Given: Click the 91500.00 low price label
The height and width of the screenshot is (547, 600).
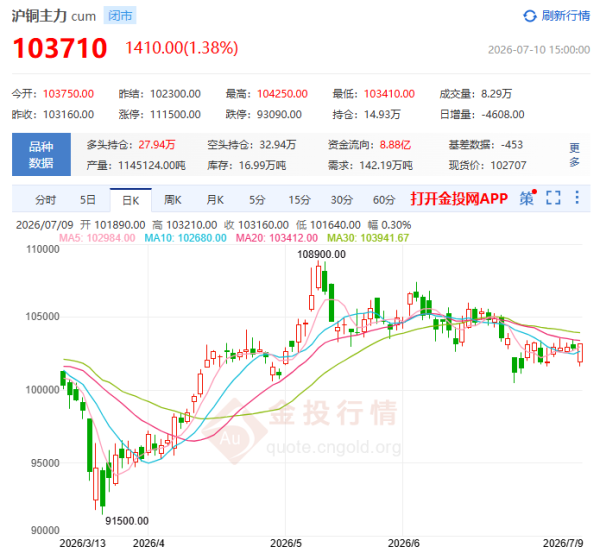Looking at the screenshot, I should 127,521.
